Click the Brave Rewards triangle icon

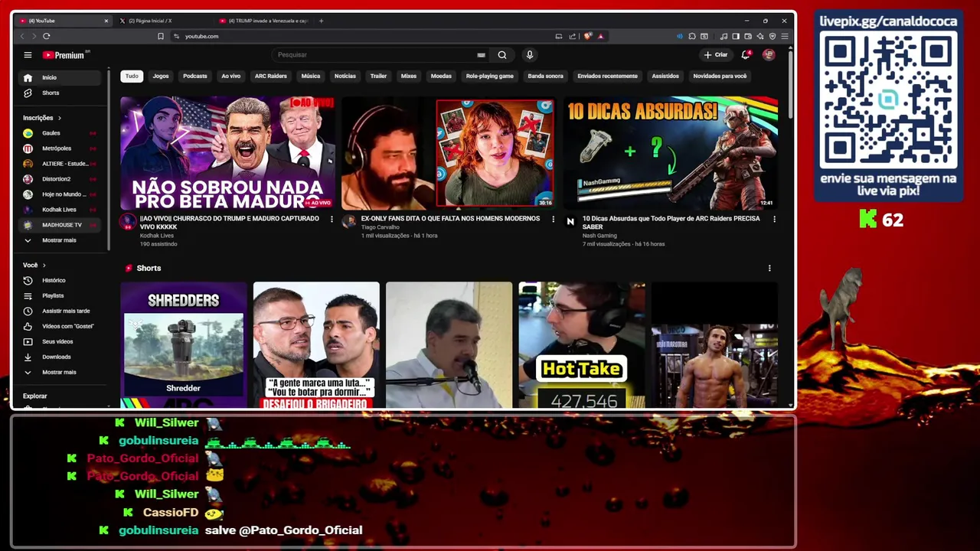pyautogui.click(x=601, y=36)
